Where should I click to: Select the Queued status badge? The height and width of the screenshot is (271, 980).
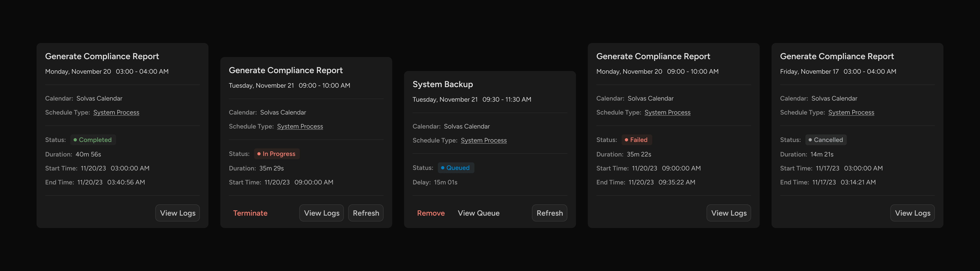click(x=456, y=167)
